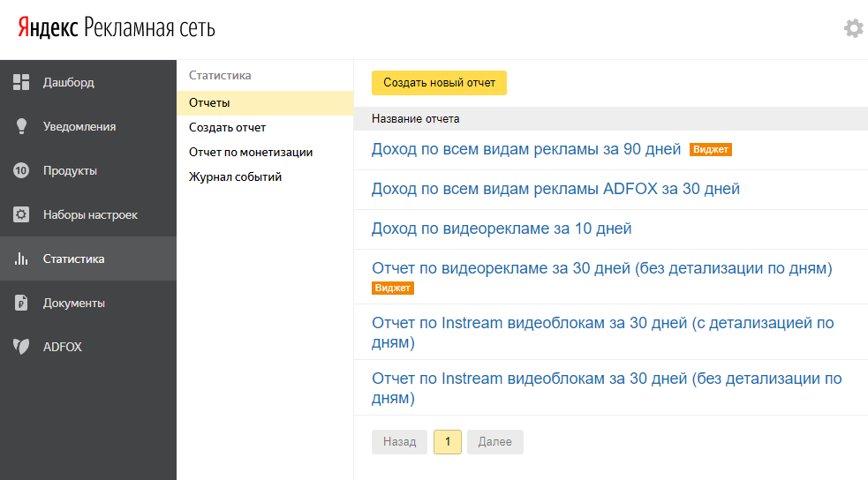
Task: Open report Доход по видеорекламе за 10 дней
Action: [502, 229]
